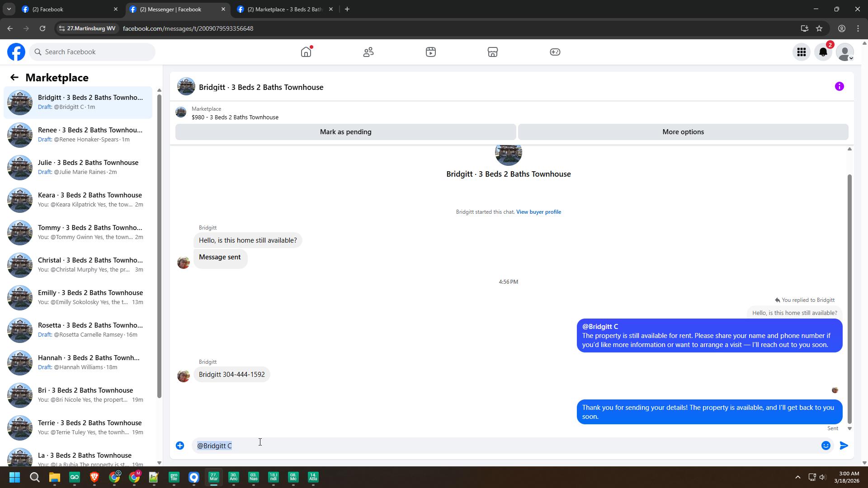
Task: Open the tab search dropdown
Action: (x=9, y=9)
